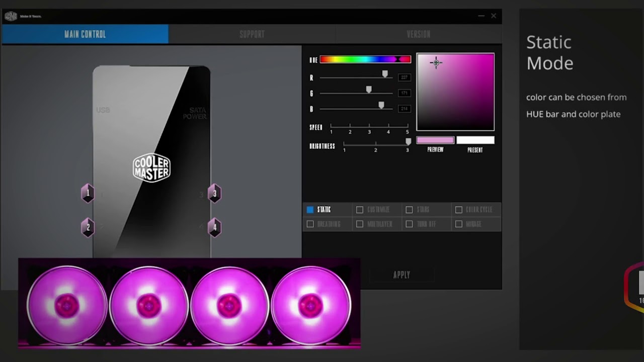The width and height of the screenshot is (644, 362).
Task: Click the G value input field
Action: (x=405, y=93)
